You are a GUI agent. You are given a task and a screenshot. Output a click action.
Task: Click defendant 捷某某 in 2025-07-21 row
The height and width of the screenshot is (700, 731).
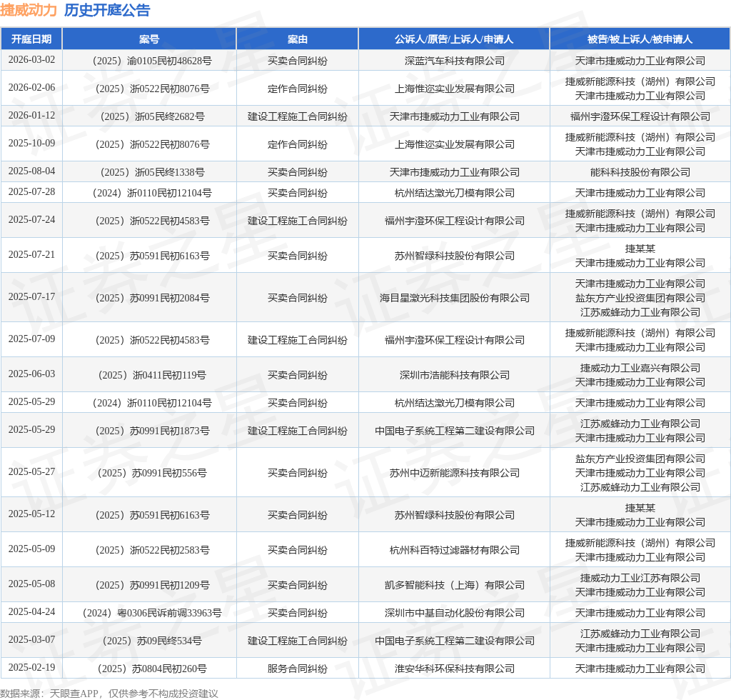(640, 249)
